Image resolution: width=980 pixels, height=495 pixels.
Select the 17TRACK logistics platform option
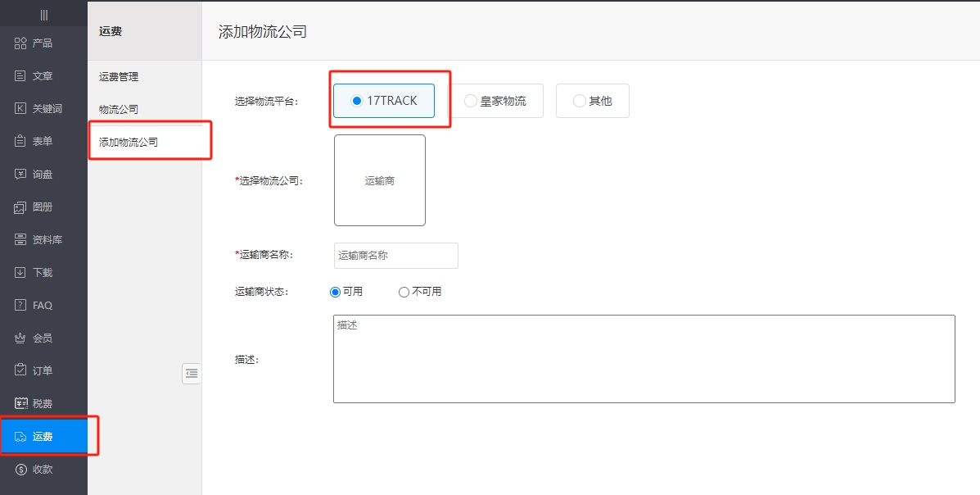382,100
